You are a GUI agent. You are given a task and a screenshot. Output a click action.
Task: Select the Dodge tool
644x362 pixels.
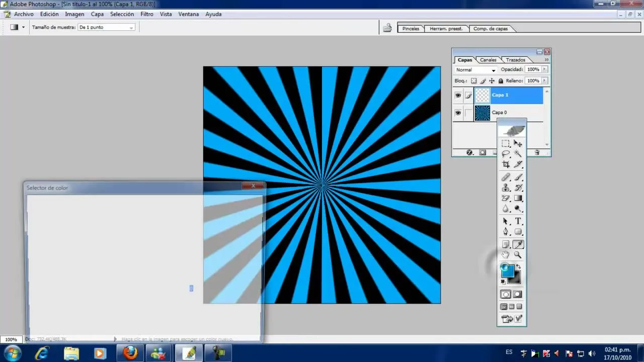[x=518, y=208]
